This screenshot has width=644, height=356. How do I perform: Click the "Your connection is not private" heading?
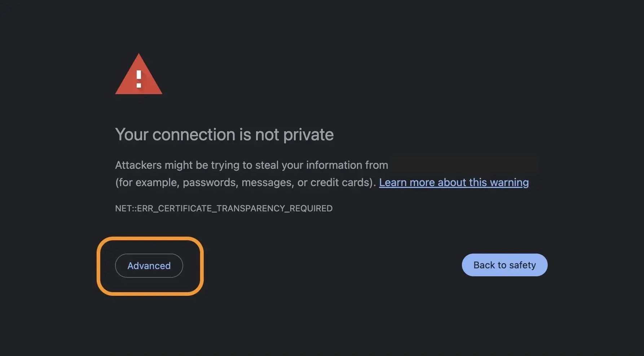coord(224,135)
